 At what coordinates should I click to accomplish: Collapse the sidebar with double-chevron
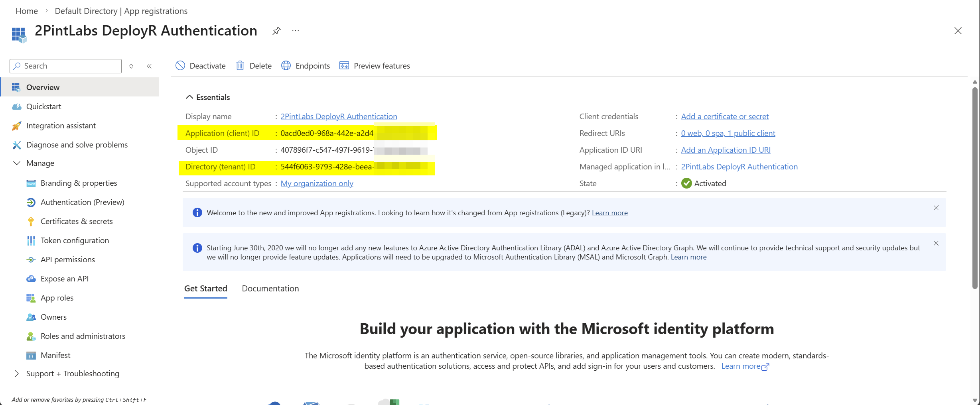[x=149, y=66]
